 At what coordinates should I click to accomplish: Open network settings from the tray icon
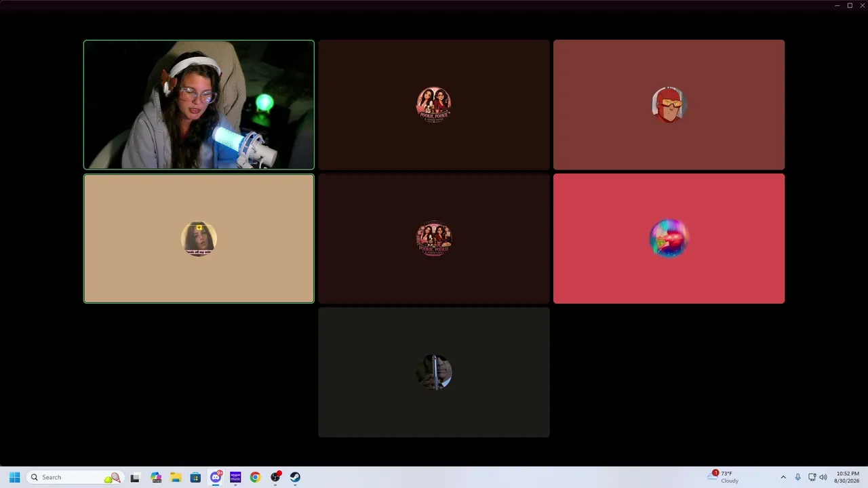coord(812,477)
